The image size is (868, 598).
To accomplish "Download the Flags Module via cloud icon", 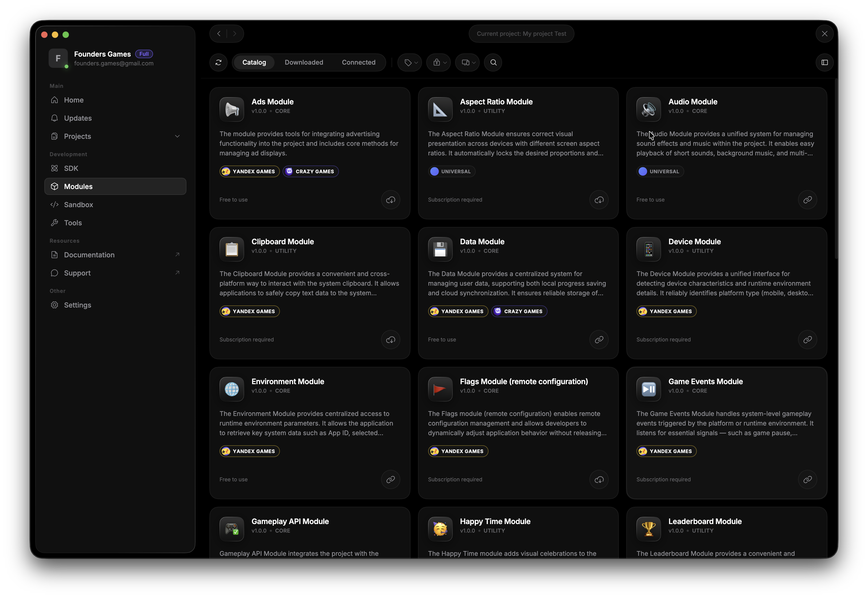I will coord(599,479).
